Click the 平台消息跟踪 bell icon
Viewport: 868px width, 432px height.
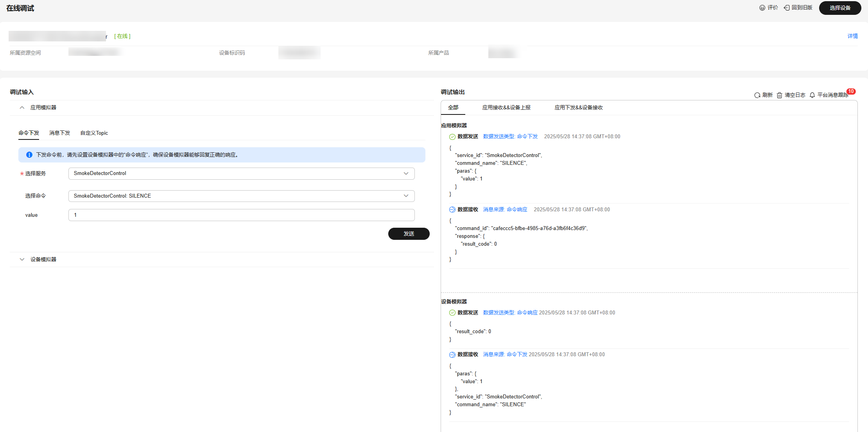(812, 95)
